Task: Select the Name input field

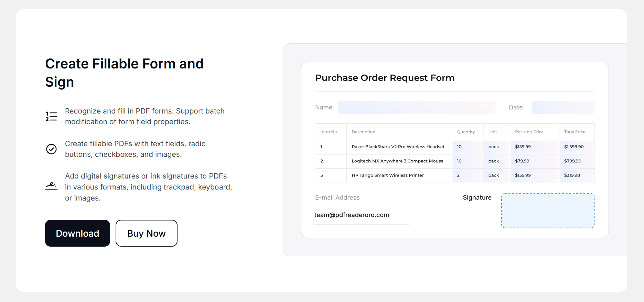Action: click(x=417, y=107)
